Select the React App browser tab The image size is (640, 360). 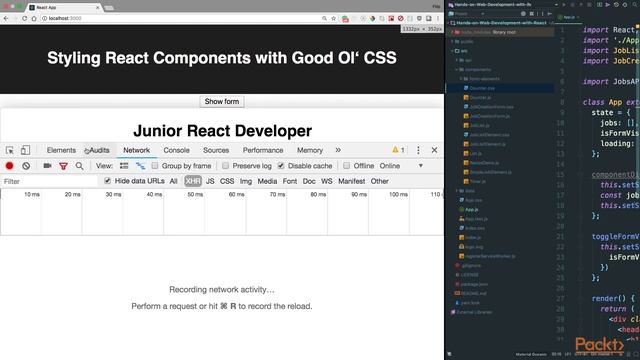[64, 7]
